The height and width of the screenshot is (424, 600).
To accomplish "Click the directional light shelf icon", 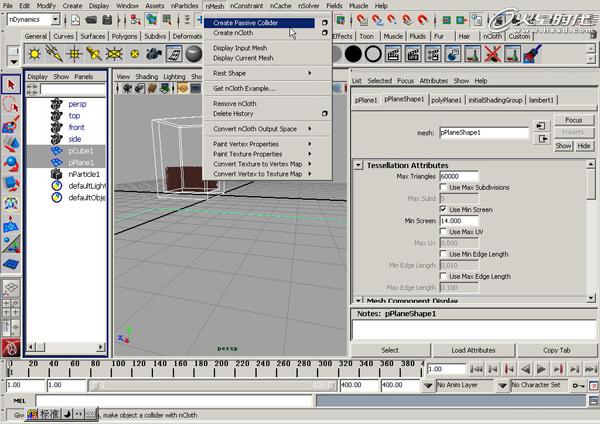I will 54,54.
